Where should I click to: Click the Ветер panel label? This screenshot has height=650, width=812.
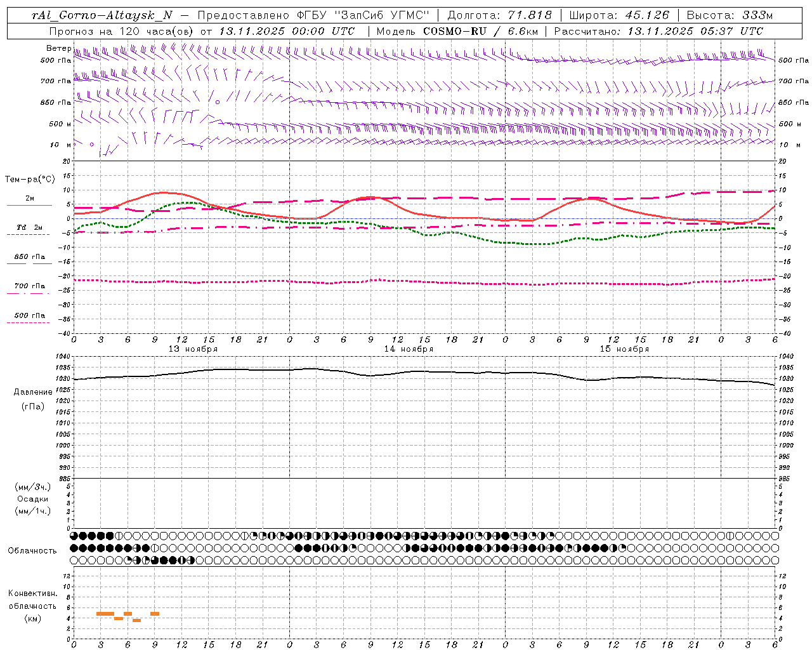pos(58,48)
